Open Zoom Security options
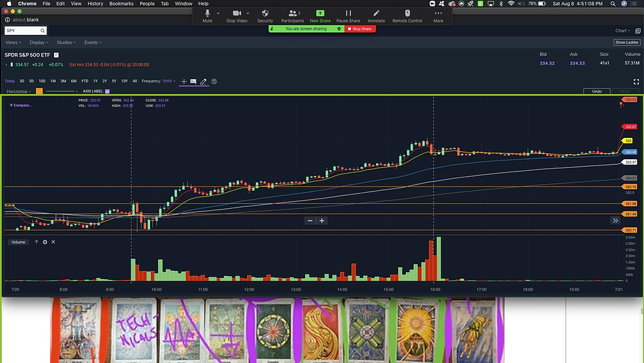The height and width of the screenshot is (363, 644). pos(265,16)
